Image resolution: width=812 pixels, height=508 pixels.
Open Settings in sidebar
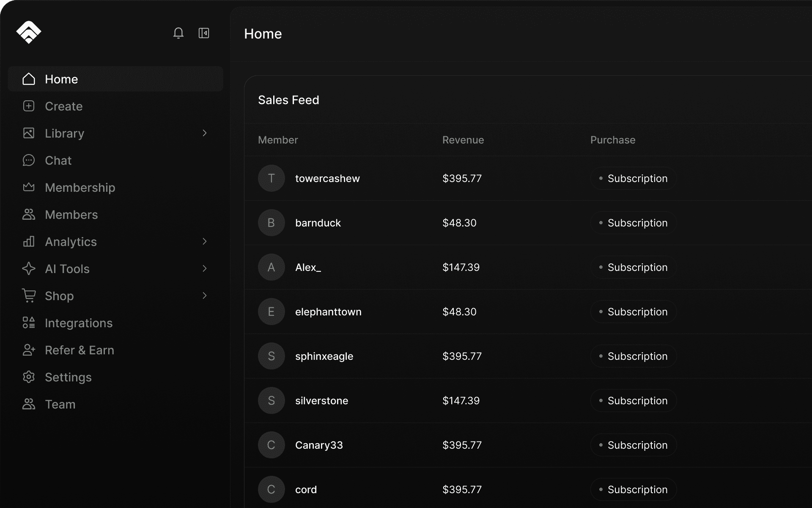(x=115, y=377)
